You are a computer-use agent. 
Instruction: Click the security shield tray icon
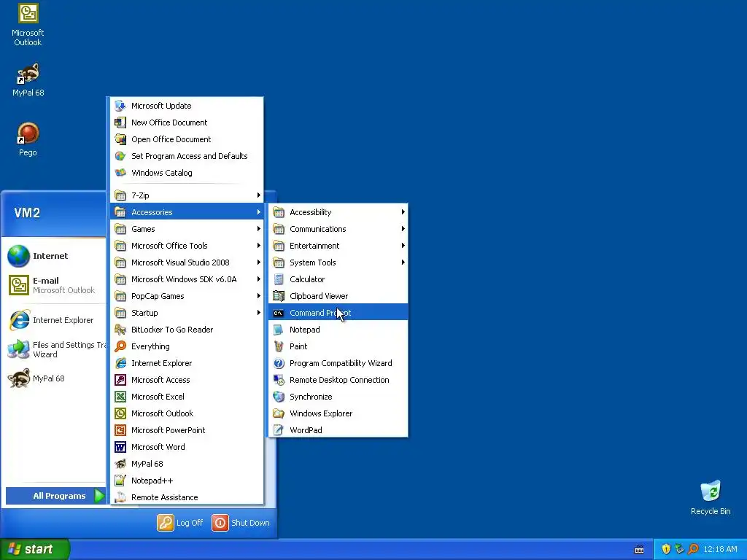coord(666,549)
